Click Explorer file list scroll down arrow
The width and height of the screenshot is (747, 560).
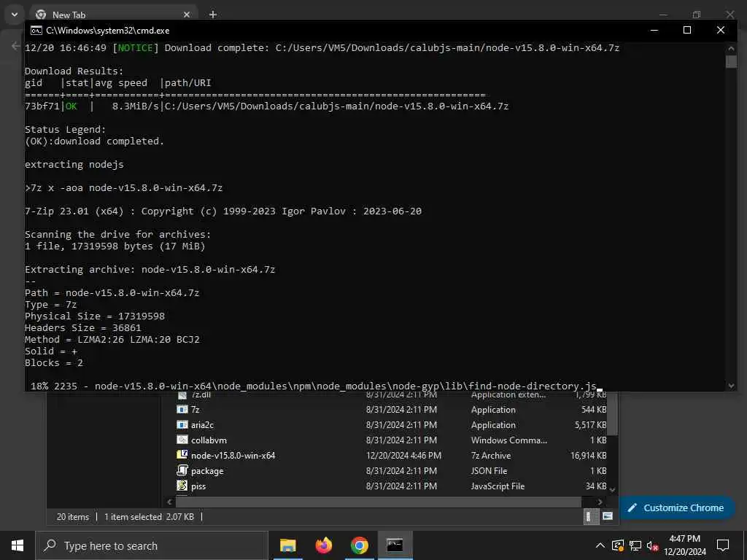[613, 489]
